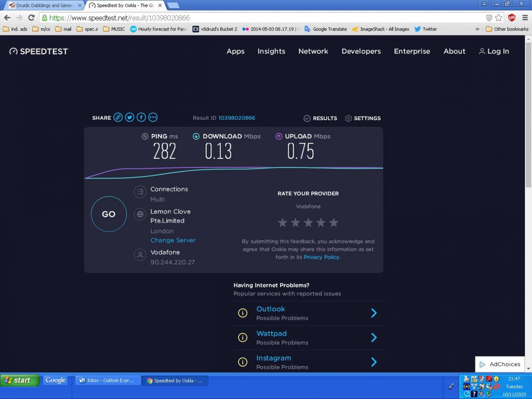Open Twitter bookmark

pyautogui.click(x=426, y=29)
